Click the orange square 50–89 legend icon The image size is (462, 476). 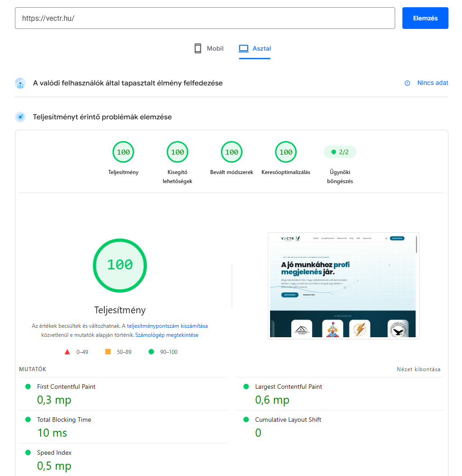pos(107,352)
